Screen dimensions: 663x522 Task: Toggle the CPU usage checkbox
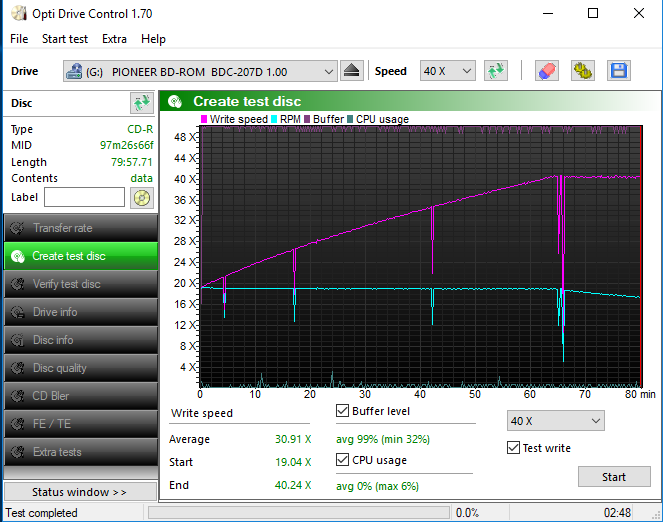[x=342, y=459]
